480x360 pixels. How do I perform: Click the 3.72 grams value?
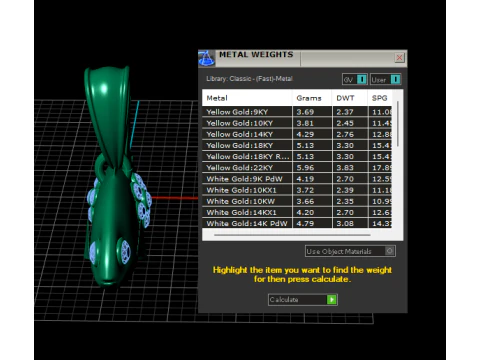click(x=305, y=190)
